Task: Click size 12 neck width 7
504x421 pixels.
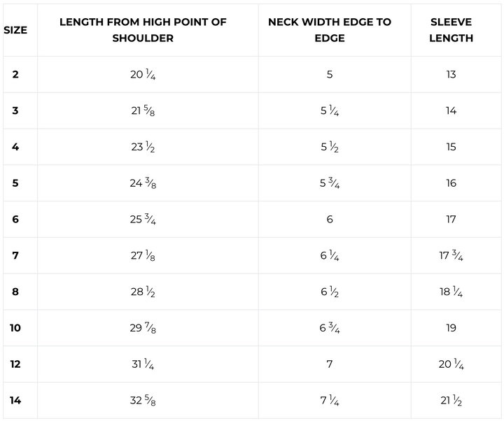Action: click(x=330, y=364)
